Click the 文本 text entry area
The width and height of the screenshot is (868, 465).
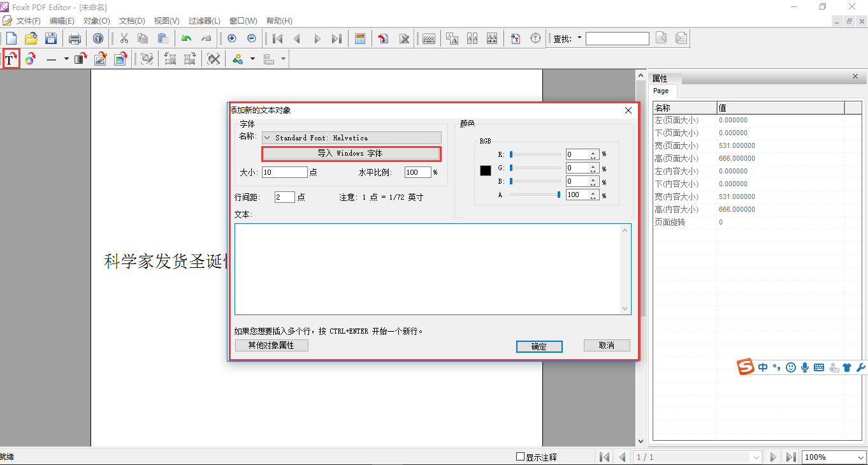[x=433, y=269]
